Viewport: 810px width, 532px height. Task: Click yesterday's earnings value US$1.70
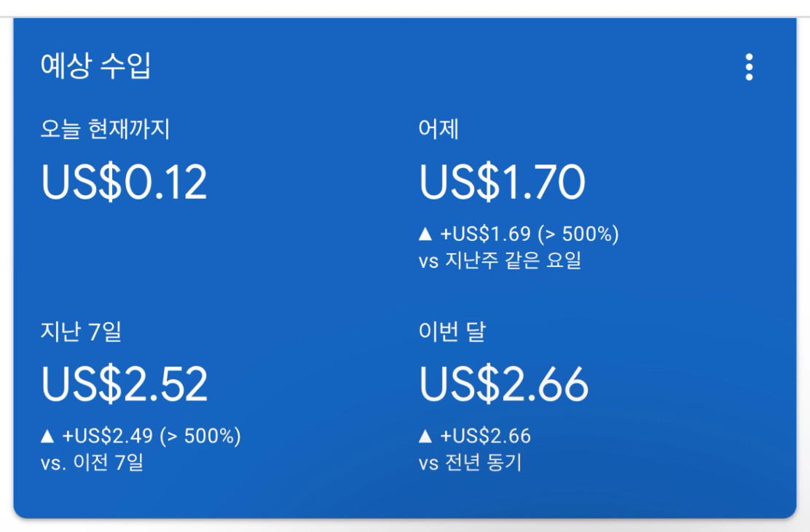[502, 182]
